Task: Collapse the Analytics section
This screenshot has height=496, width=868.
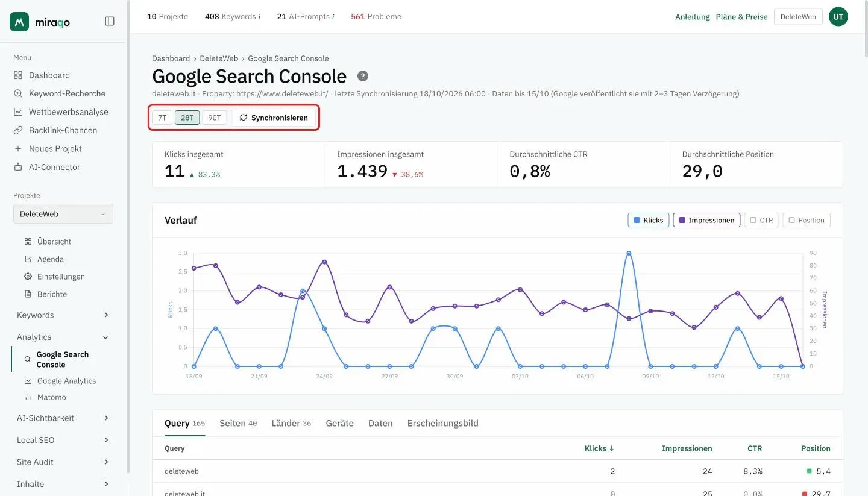Action: click(63, 337)
